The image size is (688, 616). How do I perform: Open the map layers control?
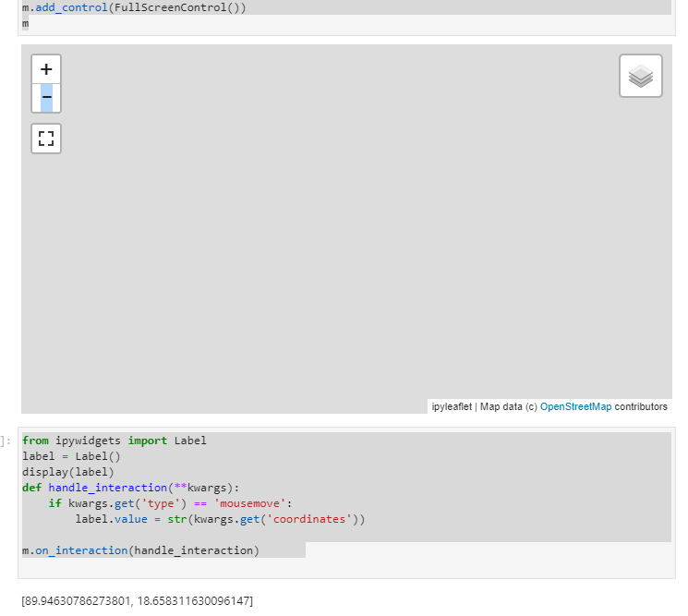641,76
